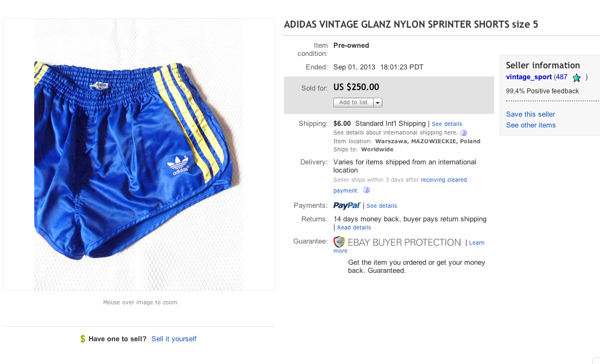Click the green dollar sign icon

[x=83, y=339]
